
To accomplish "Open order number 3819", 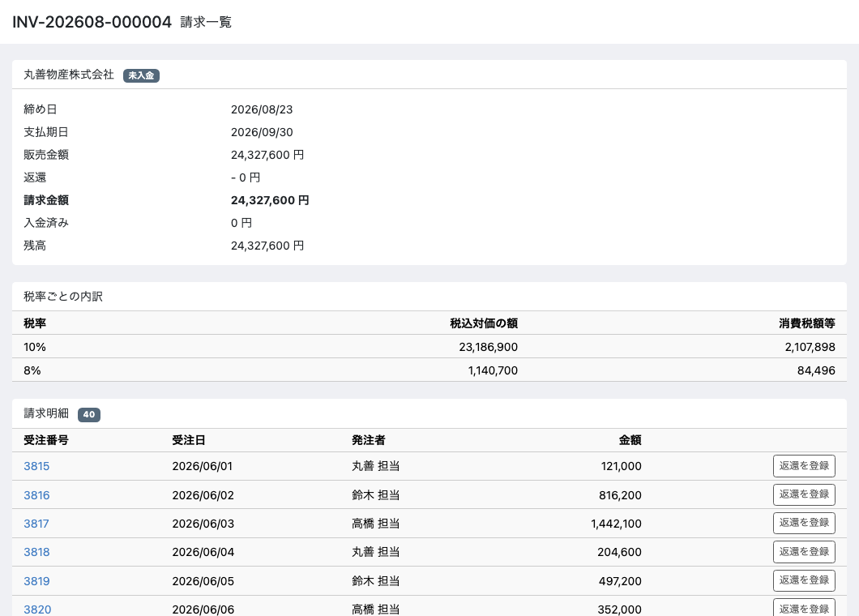I will [x=36, y=581].
